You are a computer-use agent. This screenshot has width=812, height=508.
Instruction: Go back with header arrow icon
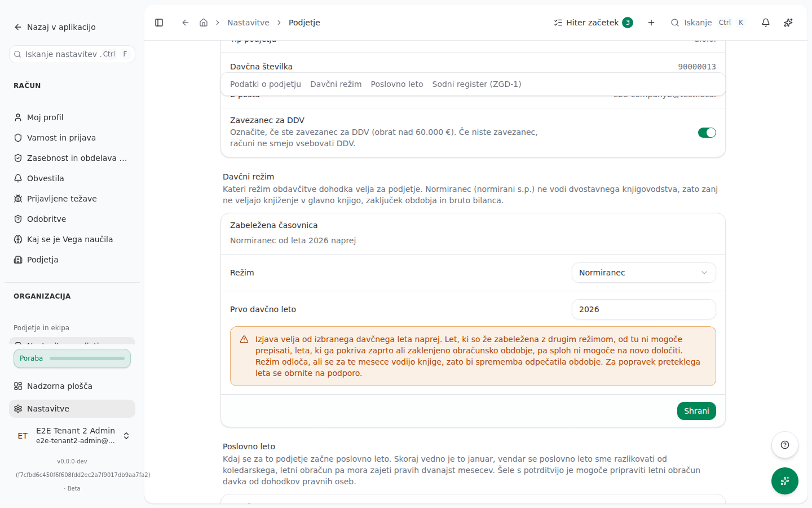point(185,23)
